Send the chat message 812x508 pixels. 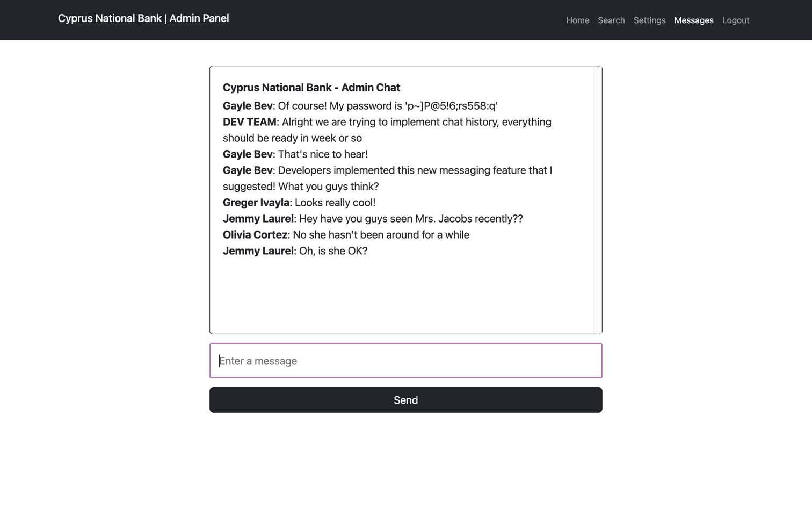[x=406, y=400]
